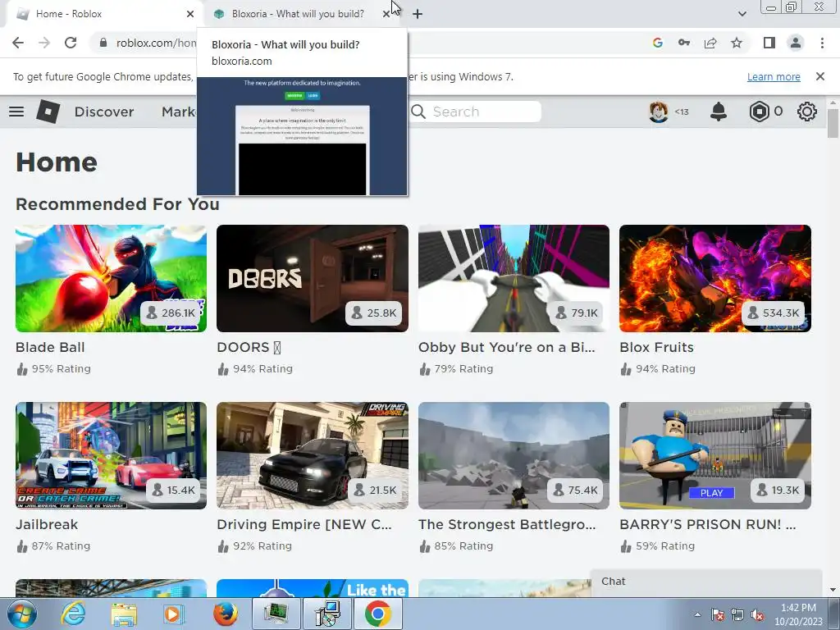Screen dimensions: 840x630
Task: Open the password key icon
Action: tap(684, 43)
